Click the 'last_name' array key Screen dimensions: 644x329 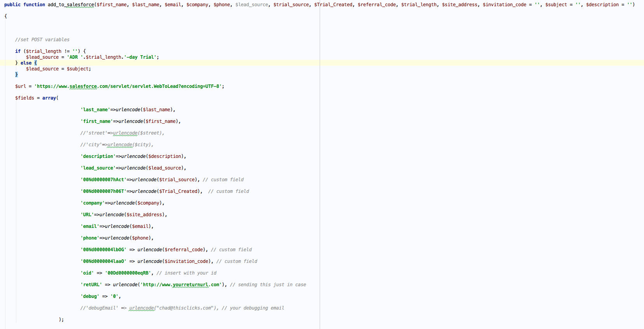96,110
